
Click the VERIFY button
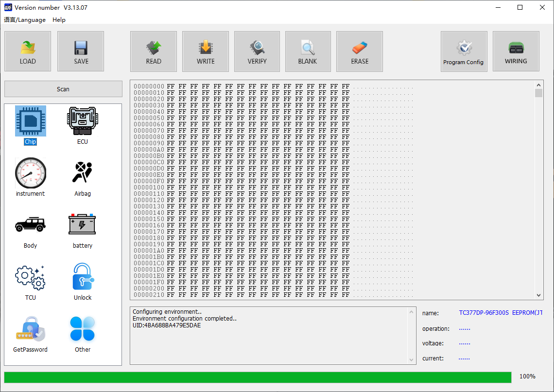click(257, 51)
